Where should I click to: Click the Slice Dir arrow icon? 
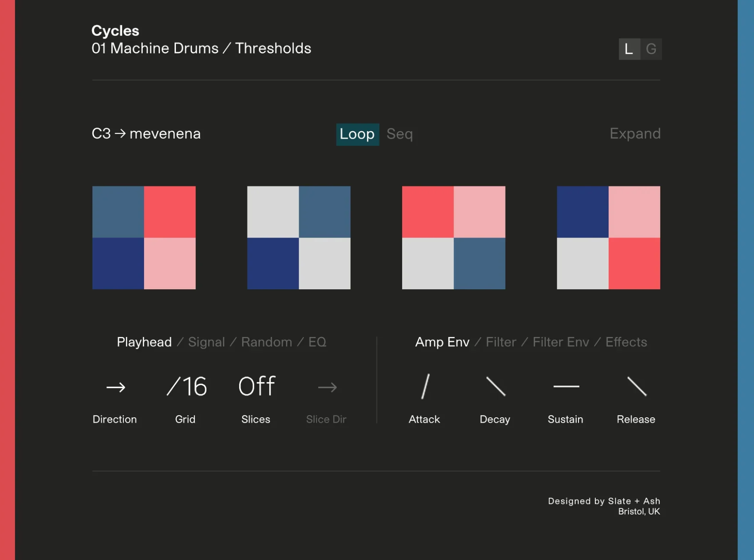tap(327, 387)
